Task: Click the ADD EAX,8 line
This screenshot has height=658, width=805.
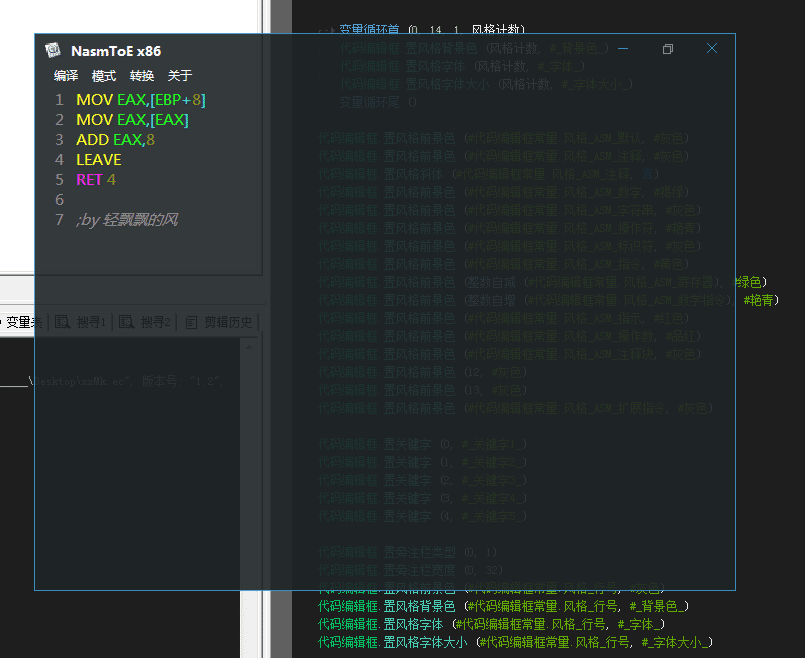Action: point(115,140)
